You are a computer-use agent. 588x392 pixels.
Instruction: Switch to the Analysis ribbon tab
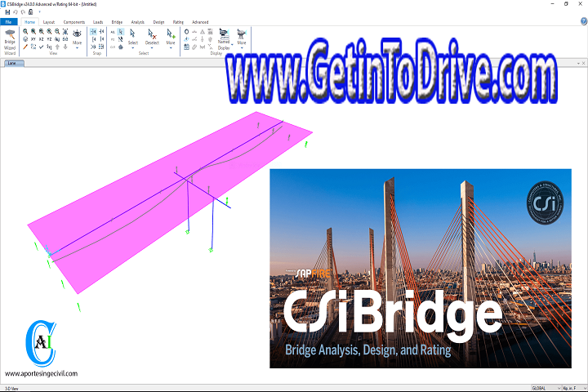[138, 22]
